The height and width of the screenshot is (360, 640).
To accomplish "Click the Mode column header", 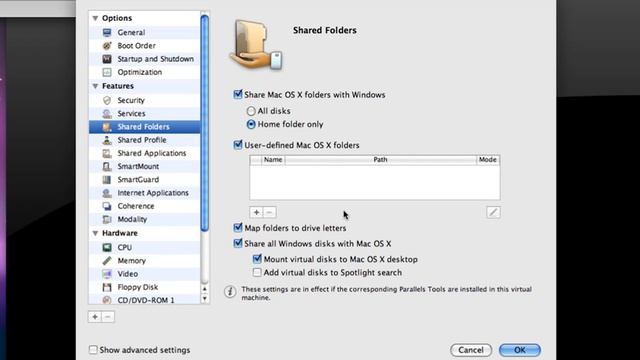I will (488, 160).
